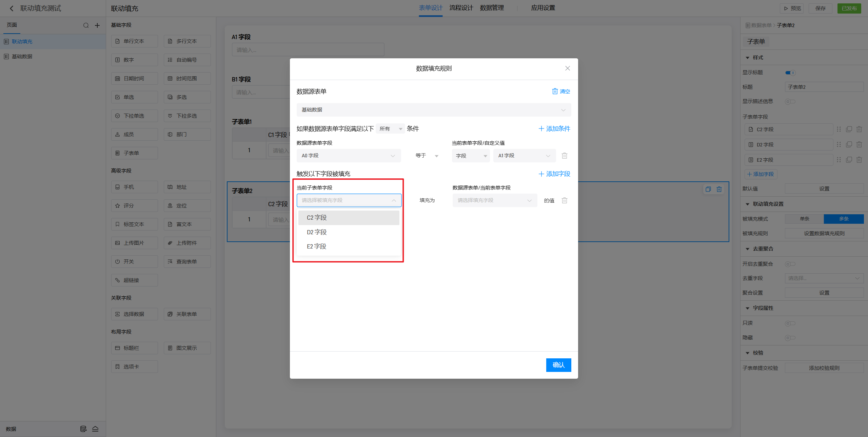
Task: Select D2 字段 from the dropdown list
Action: click(317, 232)
